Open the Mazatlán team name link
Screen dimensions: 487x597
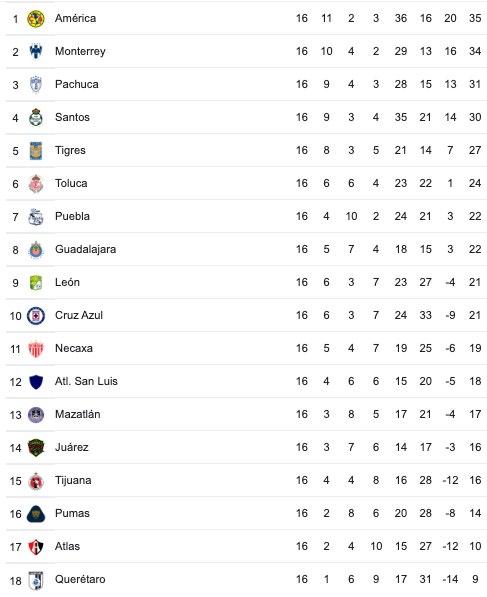coord(78,414)
